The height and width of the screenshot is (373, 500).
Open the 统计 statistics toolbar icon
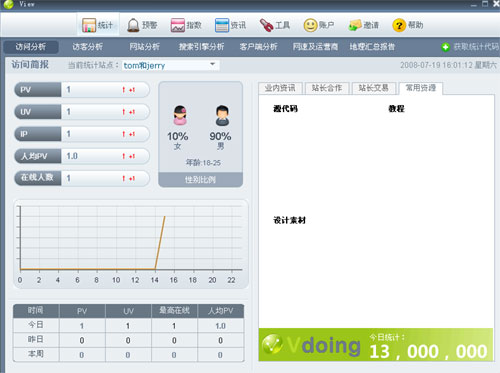89,25
